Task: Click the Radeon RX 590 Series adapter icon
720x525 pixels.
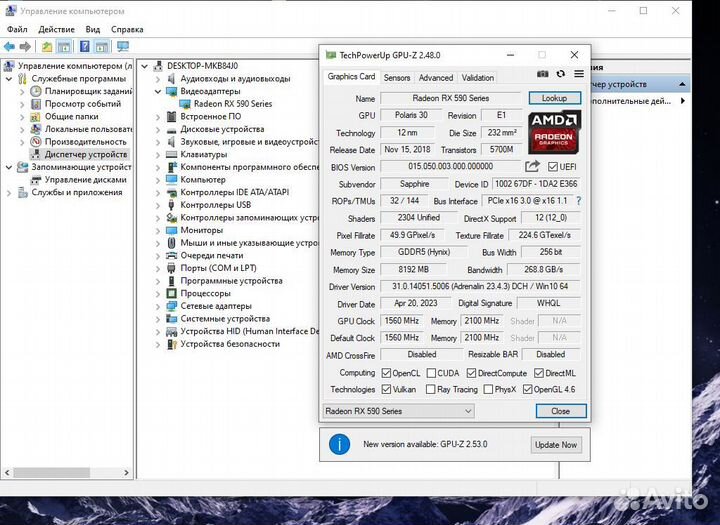Action: click(186, 104)
